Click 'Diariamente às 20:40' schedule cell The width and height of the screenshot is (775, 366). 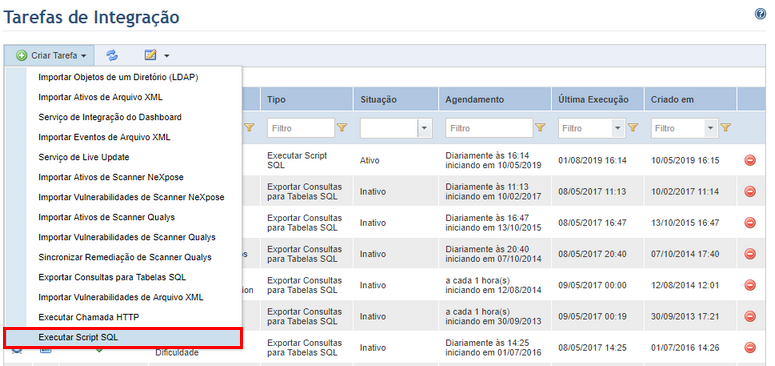click(493, 254)
